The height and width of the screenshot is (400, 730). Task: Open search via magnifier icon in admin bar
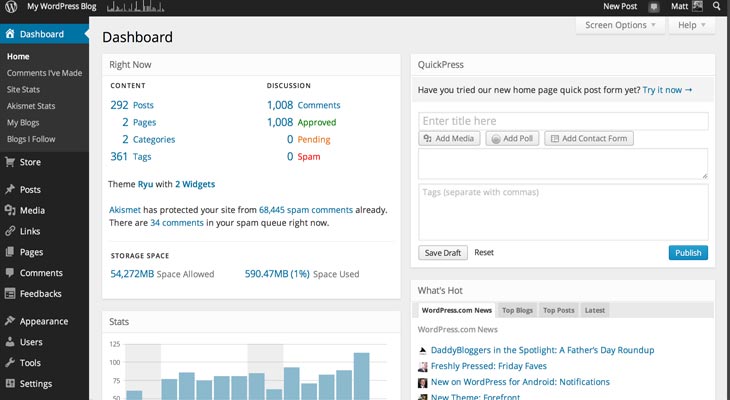(717, 7)
